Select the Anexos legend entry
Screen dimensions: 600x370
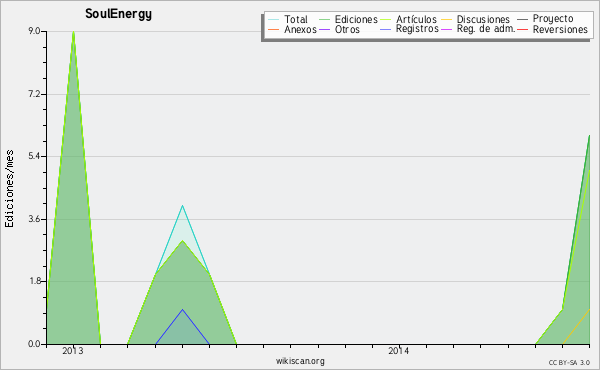[x=300, y=29]
